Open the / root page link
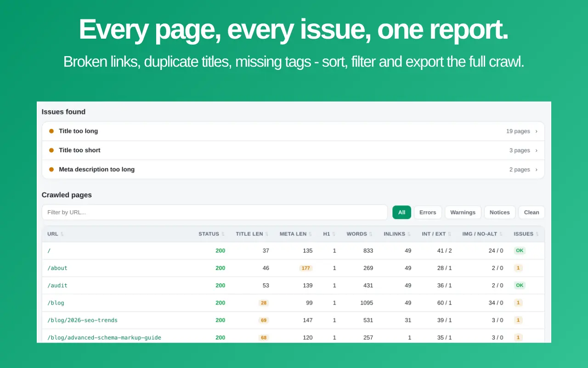This screenshot has height=368, width=588. pos(49,251)
